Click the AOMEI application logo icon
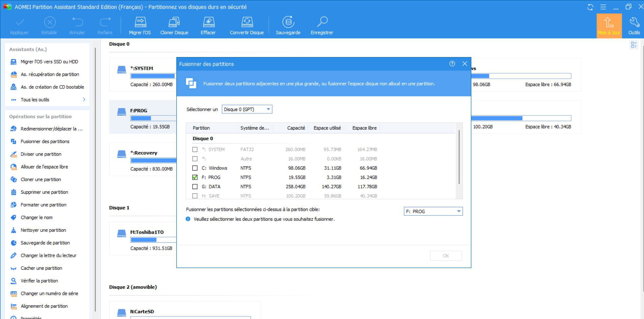This screenshot has width=644, height=319. (7, 7)
